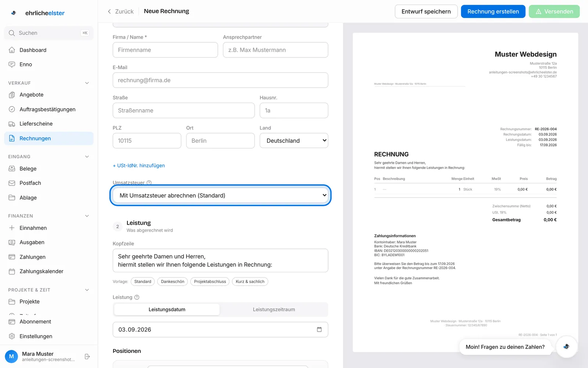Click the Ablage folder icon

tap(12, 198)
